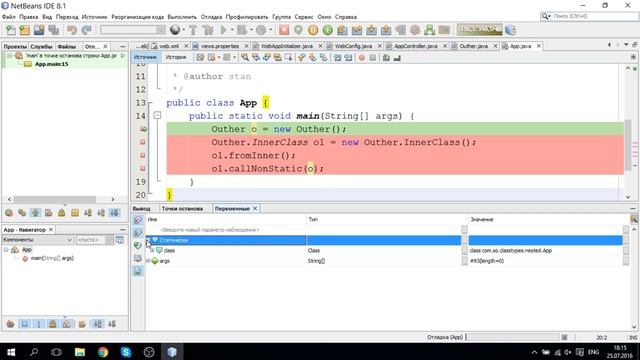The width and height of the screenshot is (640, 360).
Task: Switch to the Точки останова tab
Action: point(182,209)
